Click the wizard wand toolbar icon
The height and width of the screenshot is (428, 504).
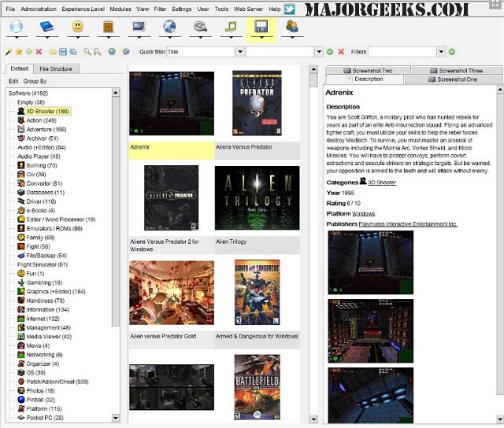pyautogui.click(x=9, y=52)
